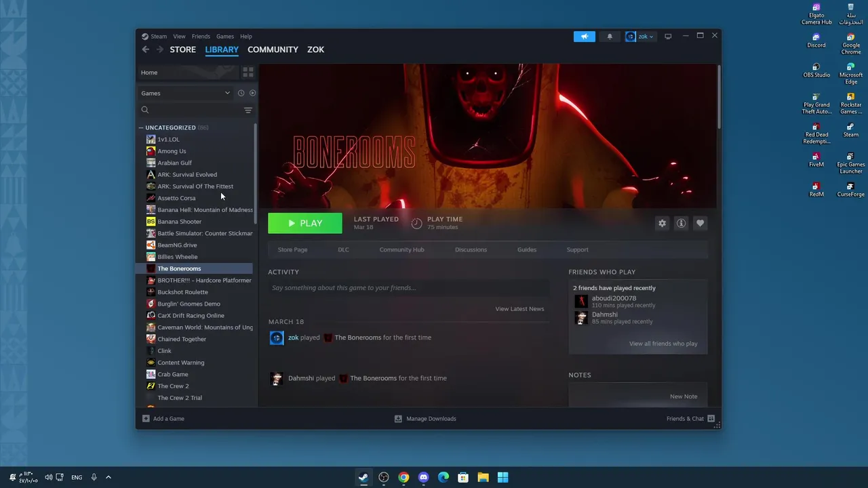The image size is (868, 488).
Task: Open the ZOK profile tab
Action: [316, 49]
